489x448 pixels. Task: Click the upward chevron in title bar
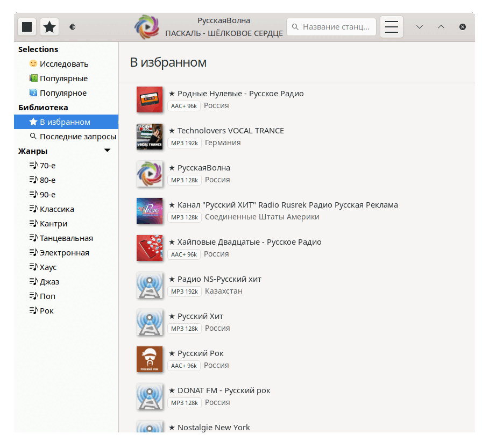441,27
